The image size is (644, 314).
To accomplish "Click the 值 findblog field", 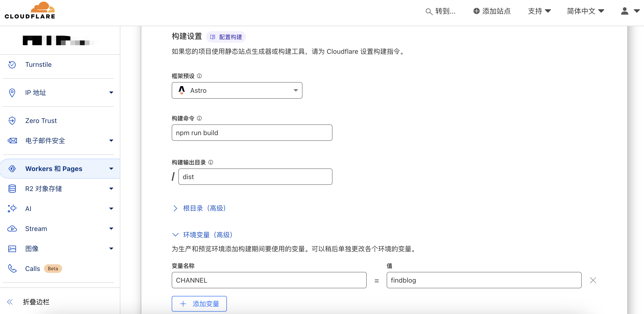I will click(x=484, y=280).
